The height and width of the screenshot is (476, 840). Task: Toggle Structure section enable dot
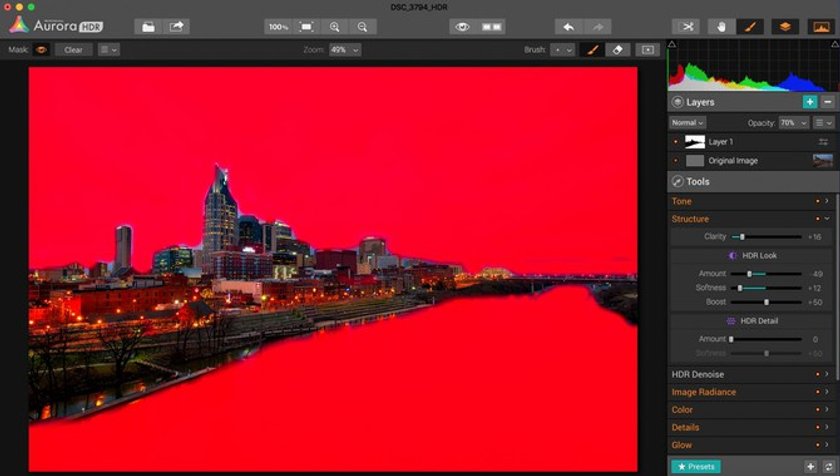pyautogui.click(x=818, y=219)
